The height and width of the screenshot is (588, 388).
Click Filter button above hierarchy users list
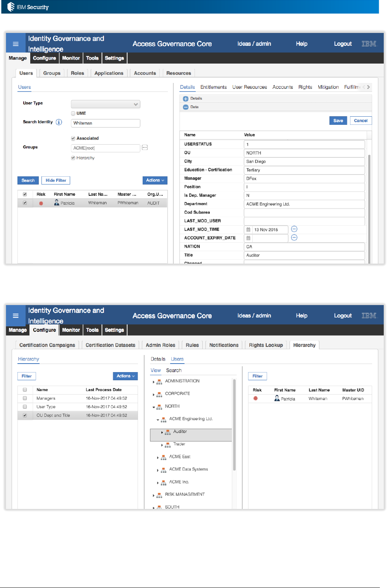pos(257,376)
